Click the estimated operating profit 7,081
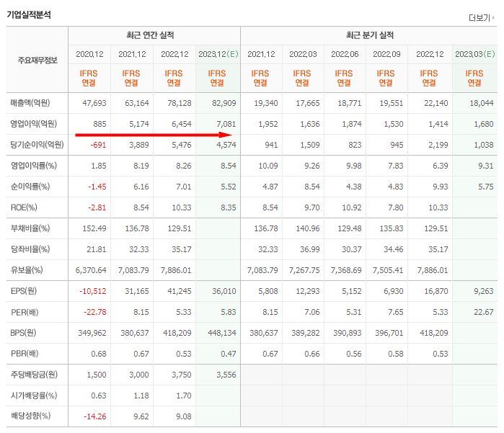 [226, 124]
